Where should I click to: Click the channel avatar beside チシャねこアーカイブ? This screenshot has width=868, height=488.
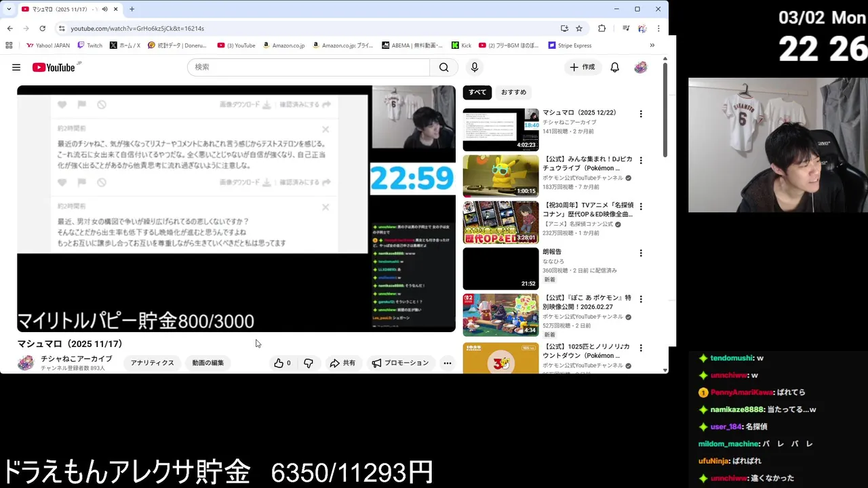coord(26,363)
